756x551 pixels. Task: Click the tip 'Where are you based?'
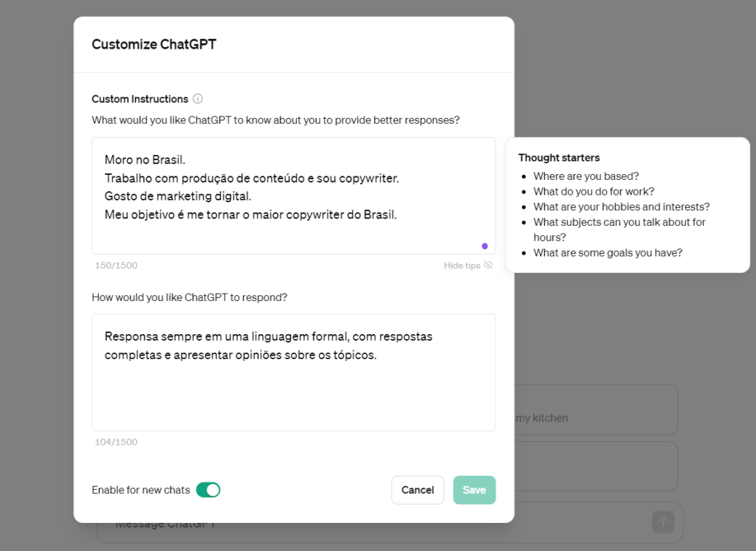coord(585,176)
